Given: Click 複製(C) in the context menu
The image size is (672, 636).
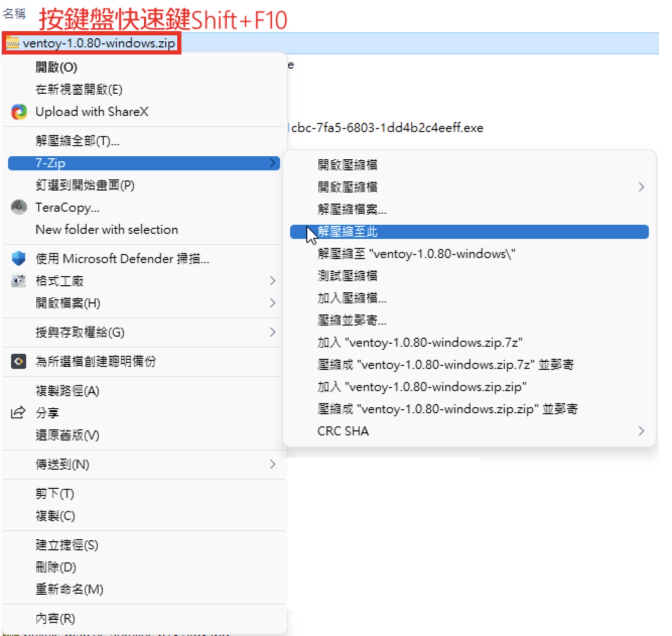Looking at the screenshot, I should (x=144, y=516).
